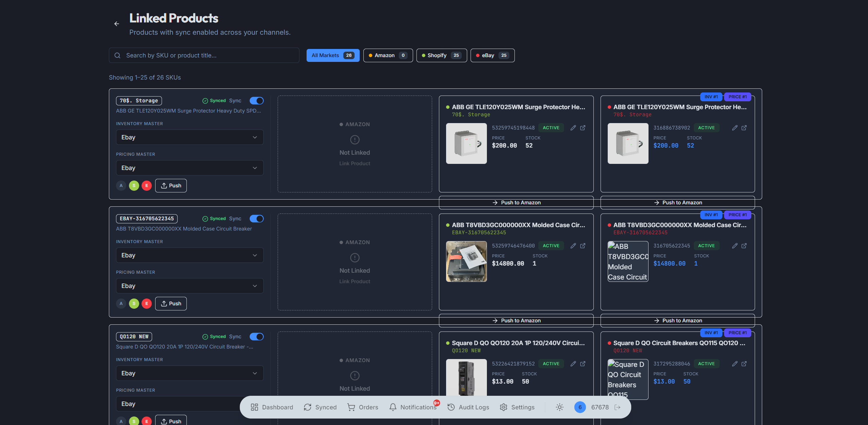Click the not-linked alert icon in first Amazon card
The image size is (868, 425).
click(x=355, y=140)
